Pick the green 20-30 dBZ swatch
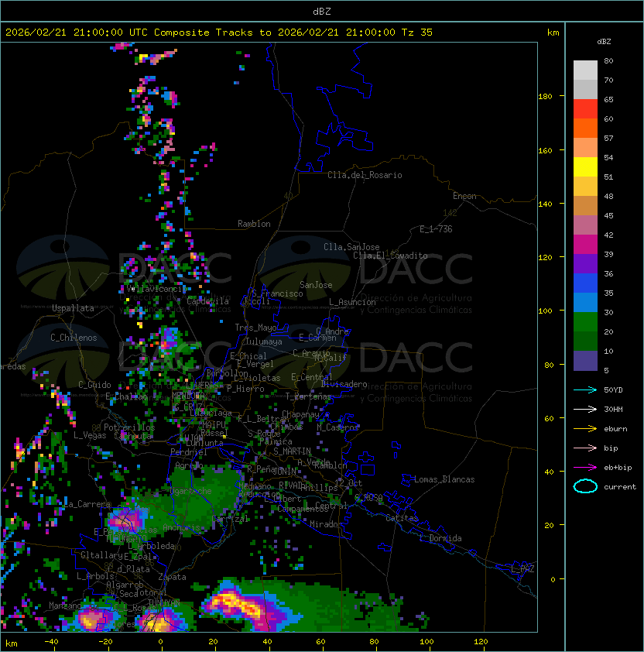Screen dimensions: 644x652 (585, 322)
